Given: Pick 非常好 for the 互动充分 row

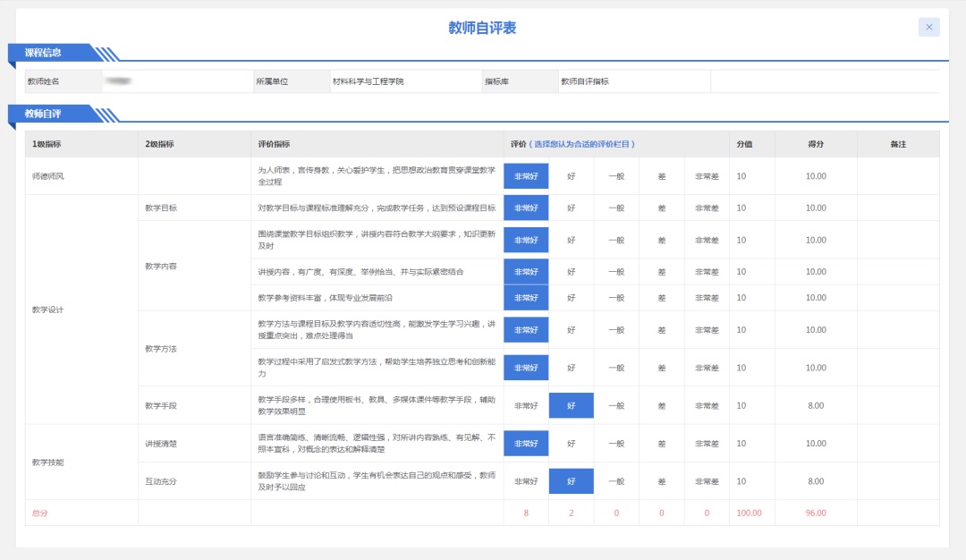Looking at the screenshot, I should (x=526, y=481).
